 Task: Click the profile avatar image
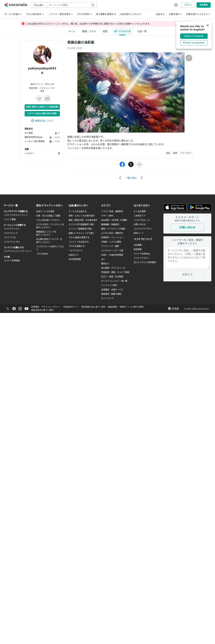click(42, 55)
